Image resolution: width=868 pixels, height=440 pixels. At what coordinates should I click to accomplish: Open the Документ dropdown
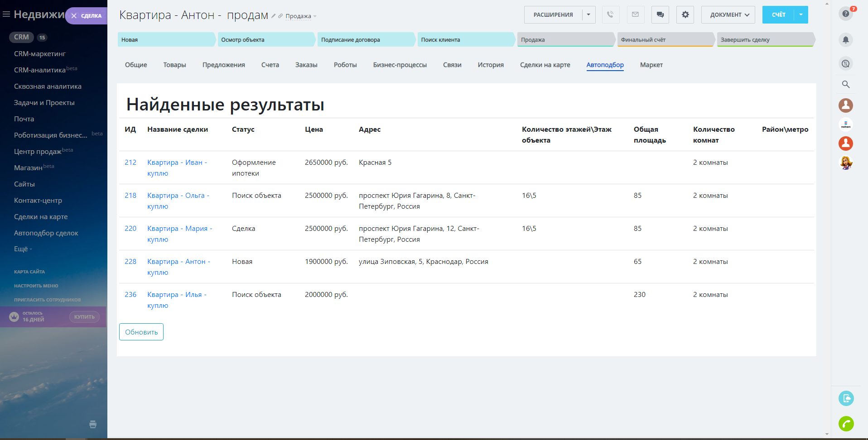(728, 15)
